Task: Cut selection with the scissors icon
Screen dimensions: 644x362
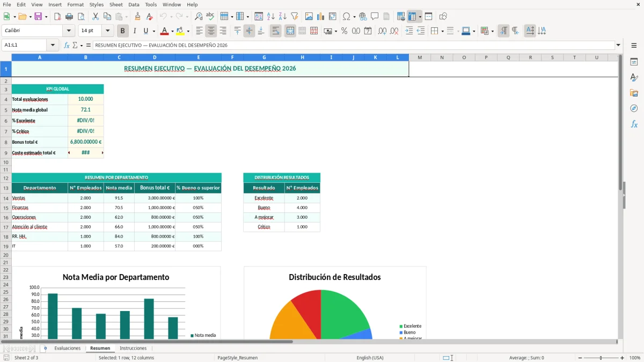Action: pos(96,17)
